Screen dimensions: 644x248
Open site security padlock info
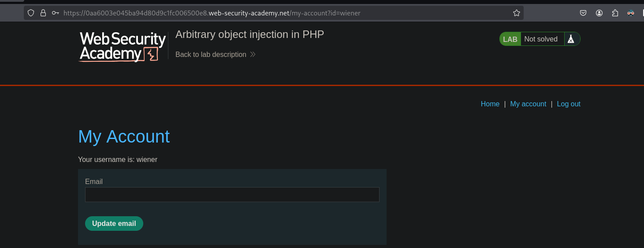click(x=43, y=13)
